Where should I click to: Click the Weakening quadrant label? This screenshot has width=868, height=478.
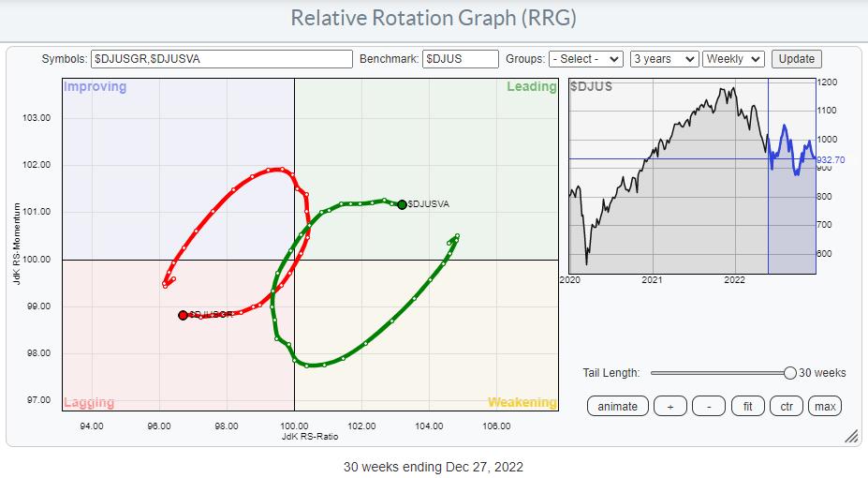522,402
